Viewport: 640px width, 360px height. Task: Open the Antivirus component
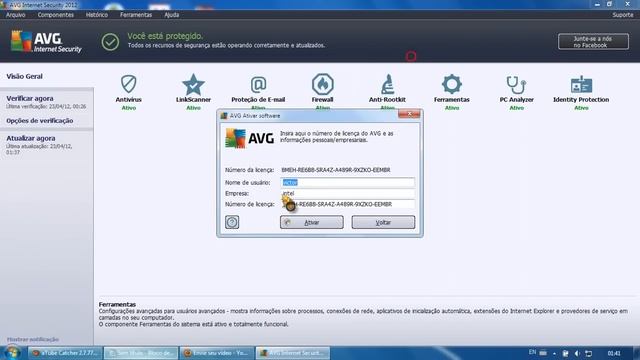pyautogui.click(x=129, y=88)
